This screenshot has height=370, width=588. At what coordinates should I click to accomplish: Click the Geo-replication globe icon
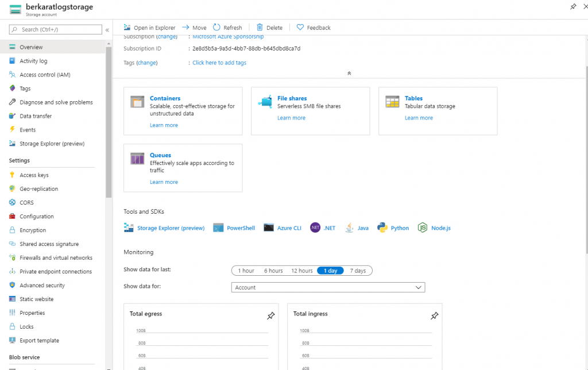click(x=13, y=188)
